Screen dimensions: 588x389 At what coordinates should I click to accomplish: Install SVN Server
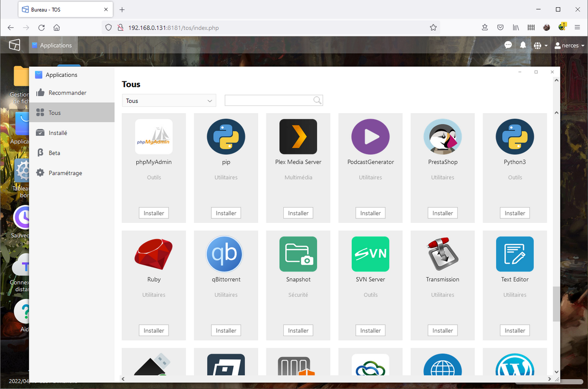click(370, 331)
